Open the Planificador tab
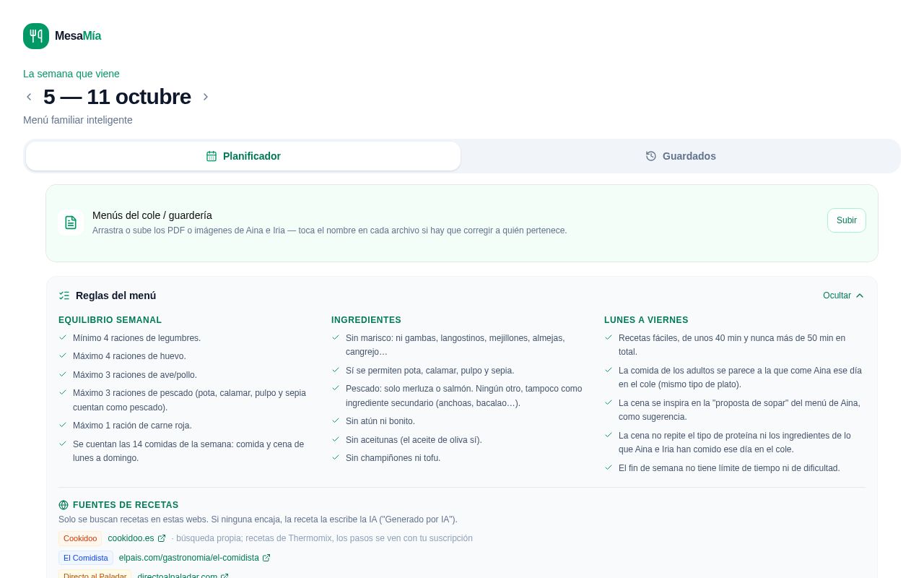Viewport: 924px width, 578px height. [x=243, y=156]
